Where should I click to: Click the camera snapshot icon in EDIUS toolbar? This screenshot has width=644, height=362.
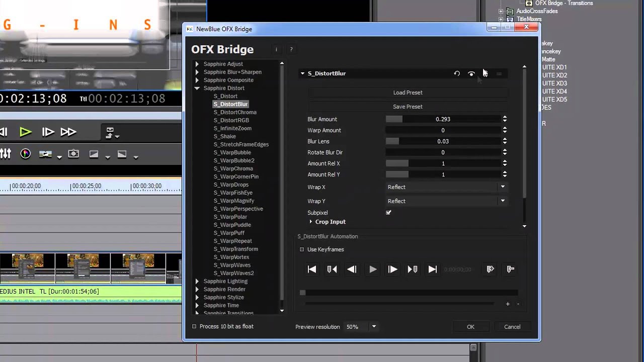[73, 154]
